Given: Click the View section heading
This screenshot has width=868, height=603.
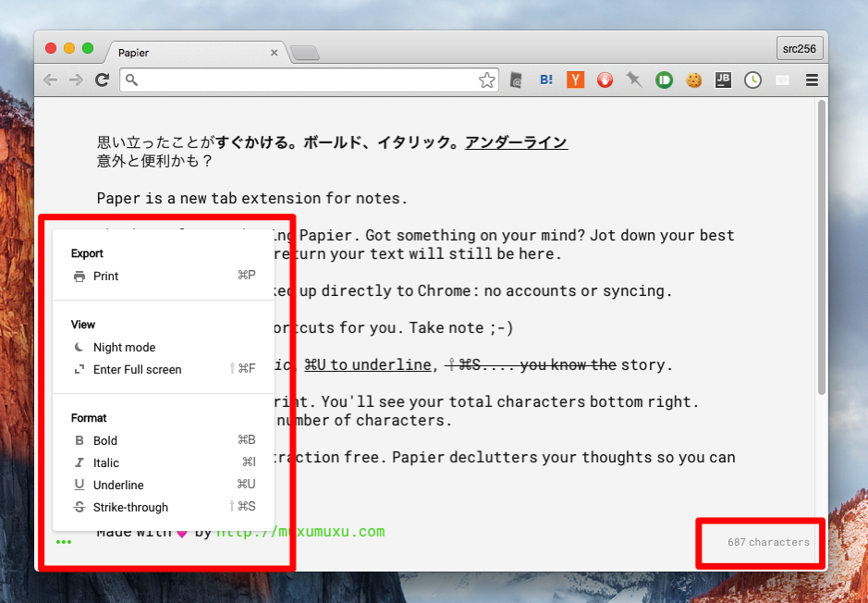Looking at the screenshot, I should (83, 325).
